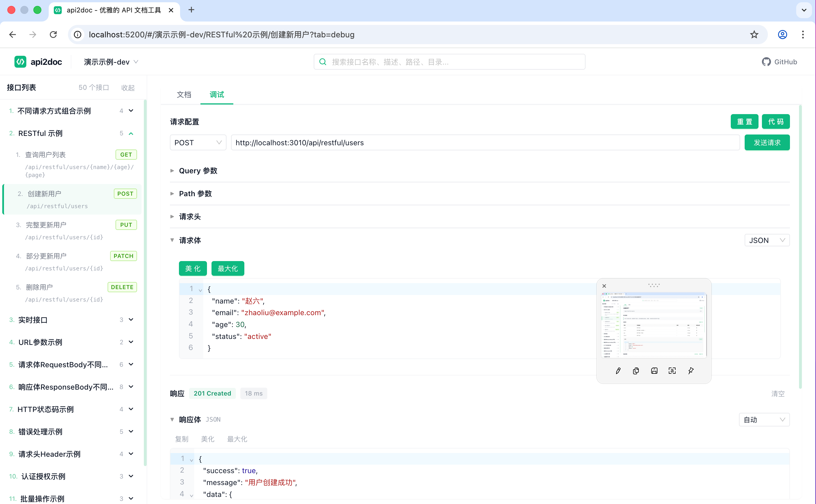Select 完整更新用户 PUT endpoint
This screenshot has height=504, width=816.
(x=72, y=230)
